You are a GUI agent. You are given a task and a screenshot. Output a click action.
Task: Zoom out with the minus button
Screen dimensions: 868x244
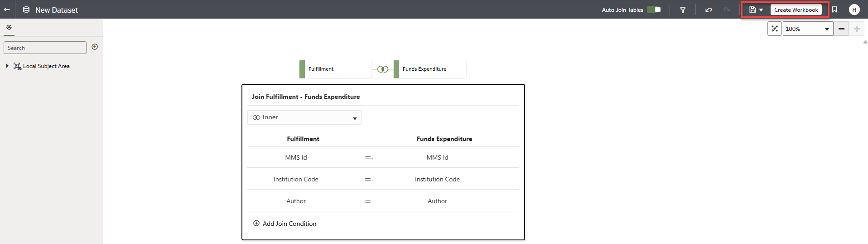point(841,29)
